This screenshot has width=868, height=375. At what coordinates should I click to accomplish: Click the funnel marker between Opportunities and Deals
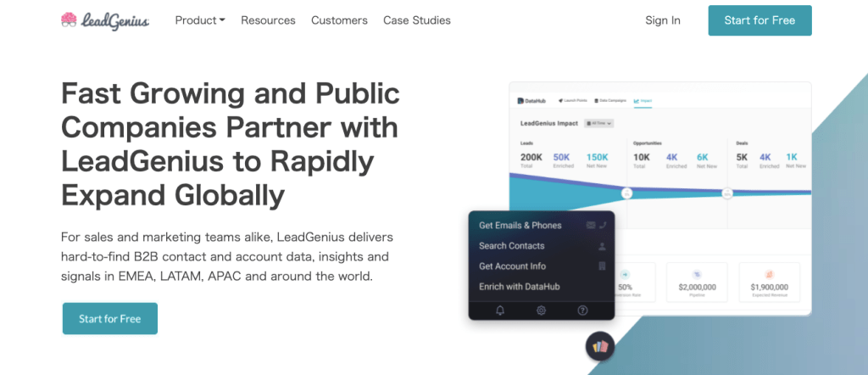[727, 194]
